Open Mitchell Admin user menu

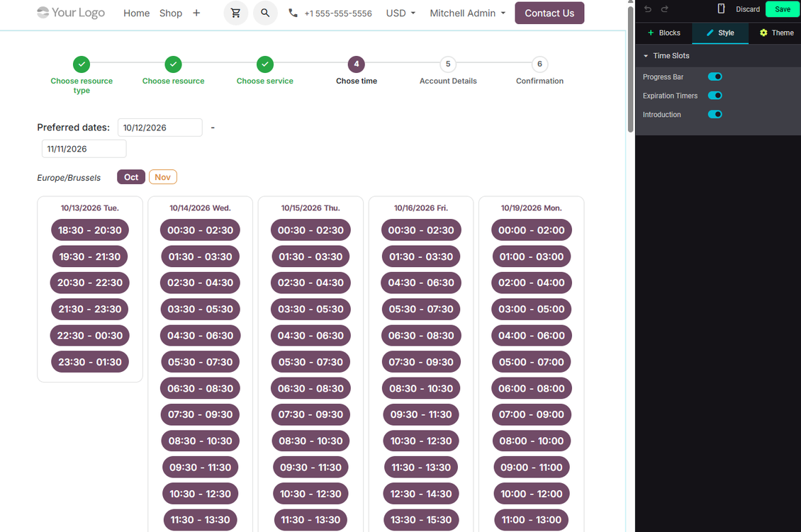coord(468,13)
